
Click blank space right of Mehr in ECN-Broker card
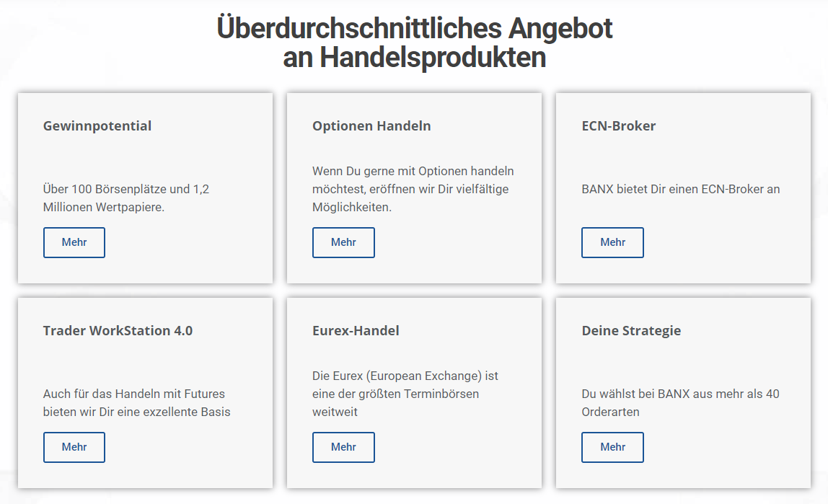tap(721, 242)
